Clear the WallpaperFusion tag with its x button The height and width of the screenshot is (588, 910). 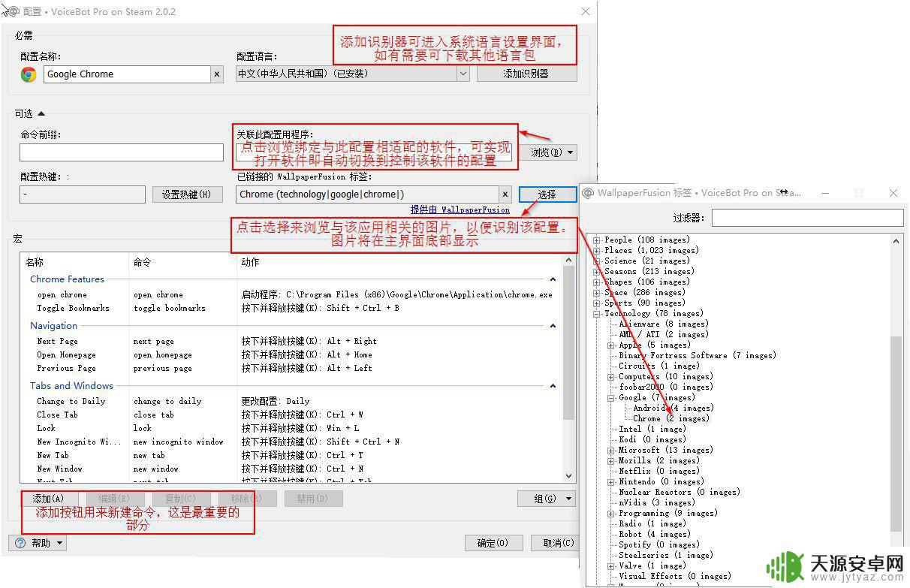click(x=506, y=194)
